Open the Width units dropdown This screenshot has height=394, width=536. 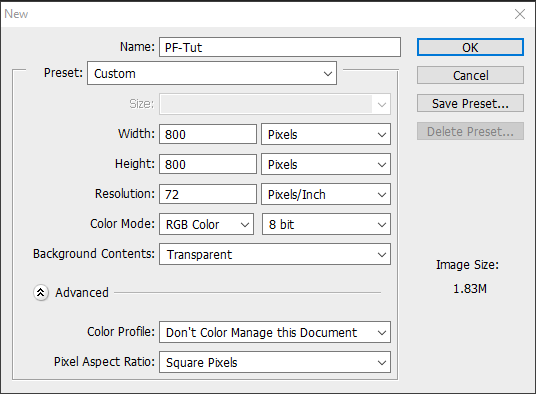326,134
